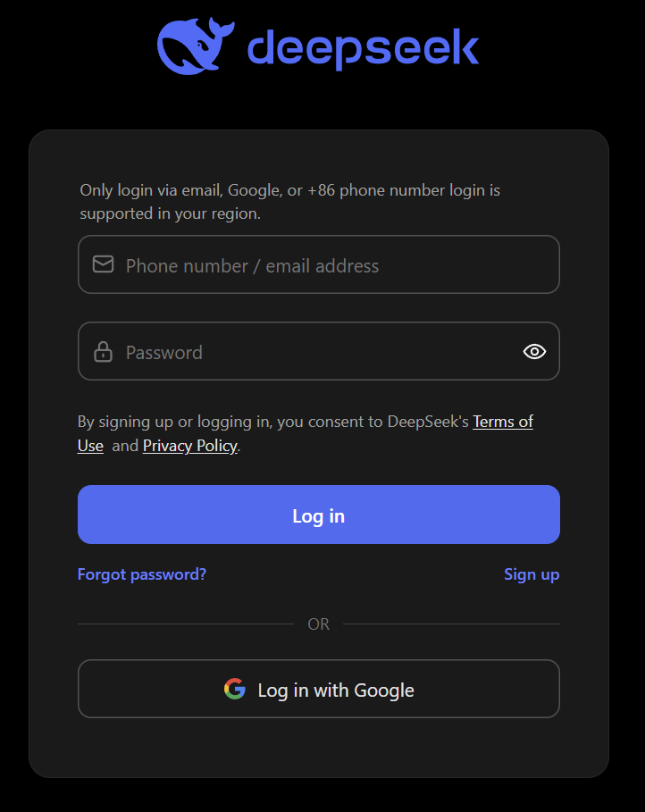
Task: Click the 'Log in' text on blue button
Action: [319, 516]
